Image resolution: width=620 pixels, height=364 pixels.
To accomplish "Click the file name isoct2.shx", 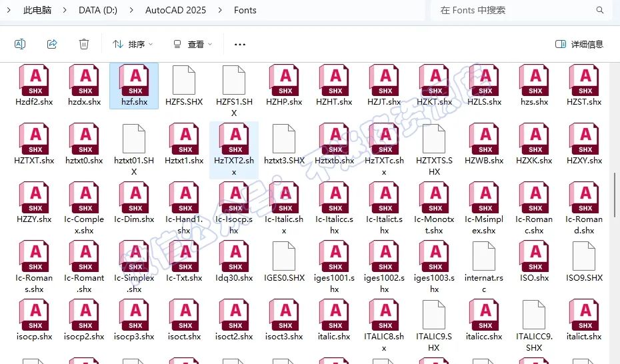I will coord(234,337).
